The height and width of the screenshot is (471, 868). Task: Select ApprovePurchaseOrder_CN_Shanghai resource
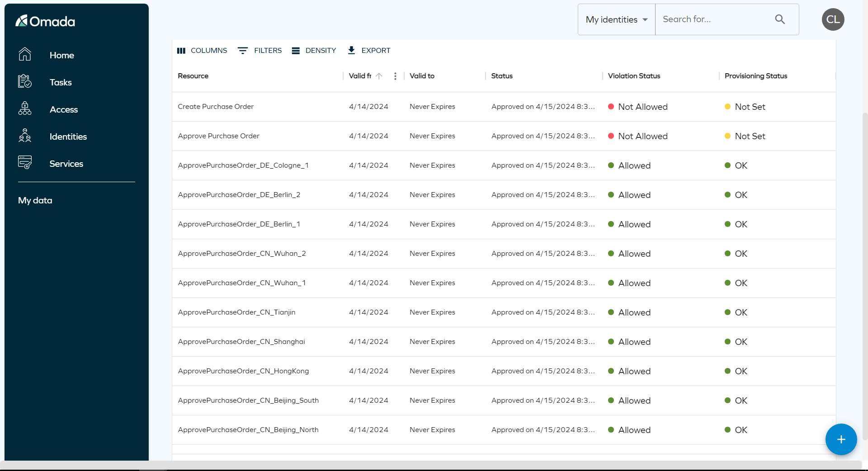pos(241,342)
